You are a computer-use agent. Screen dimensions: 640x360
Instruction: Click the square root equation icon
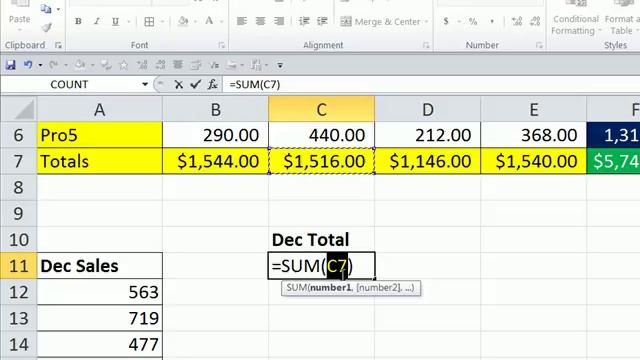click(x=214, y=65)
